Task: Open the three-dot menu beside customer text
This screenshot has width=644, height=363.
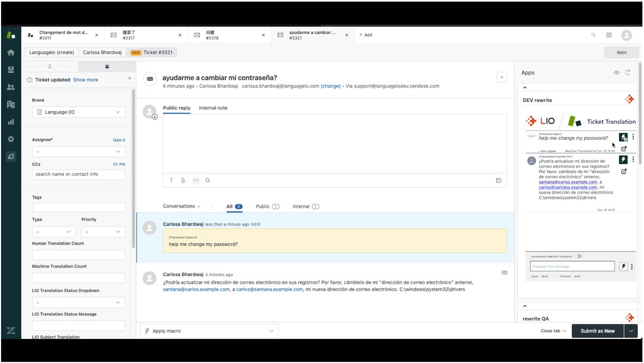Action: (633, 160)
